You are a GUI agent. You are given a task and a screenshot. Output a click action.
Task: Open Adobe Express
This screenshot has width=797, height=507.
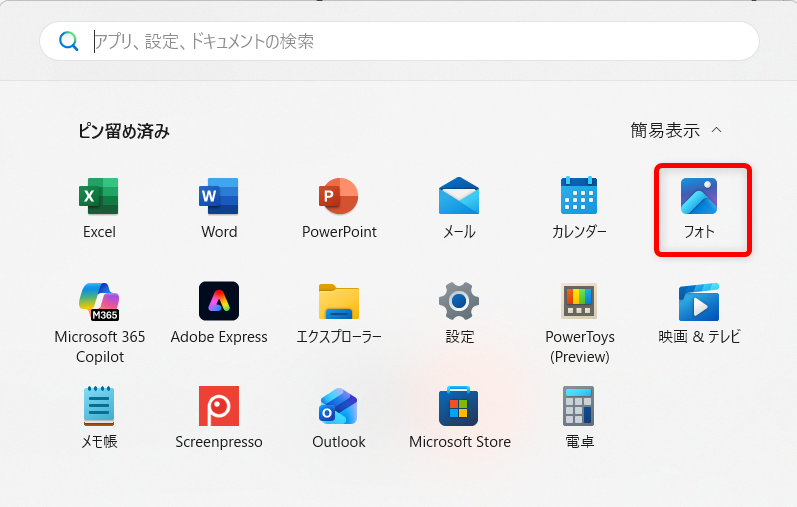click(x=219, y=313)
